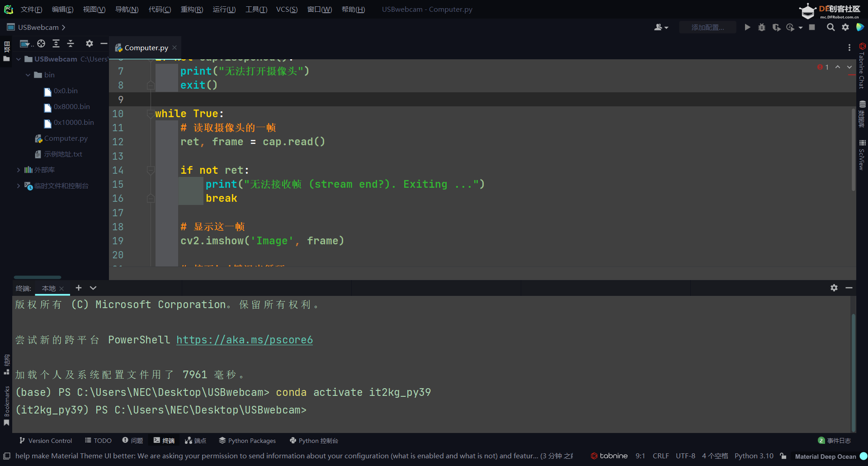Open the Version Control tool window
The width and height of the screenshot is (868, 466).
(45, 441)
